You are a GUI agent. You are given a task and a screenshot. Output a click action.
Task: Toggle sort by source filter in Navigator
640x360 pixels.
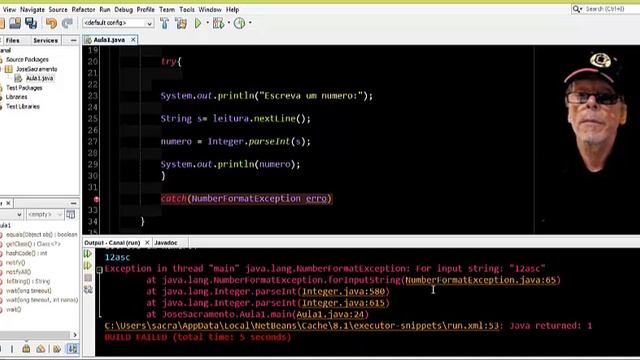click(x=72, y=349)
